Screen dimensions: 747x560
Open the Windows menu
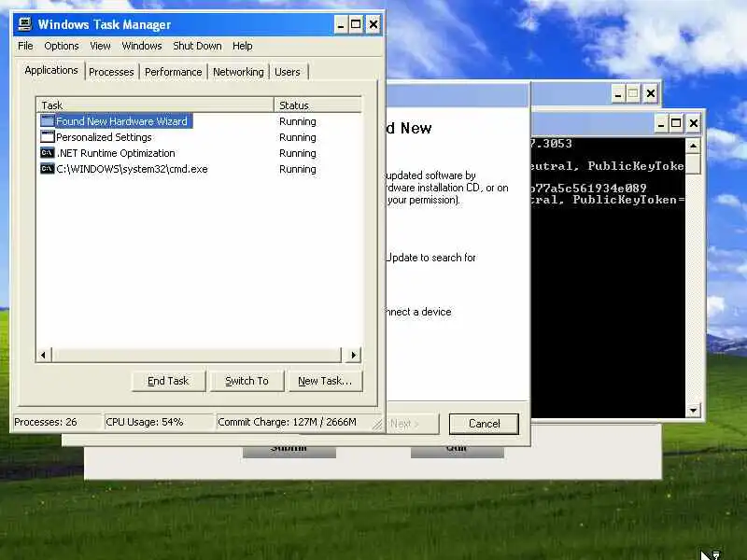[142, 46]
